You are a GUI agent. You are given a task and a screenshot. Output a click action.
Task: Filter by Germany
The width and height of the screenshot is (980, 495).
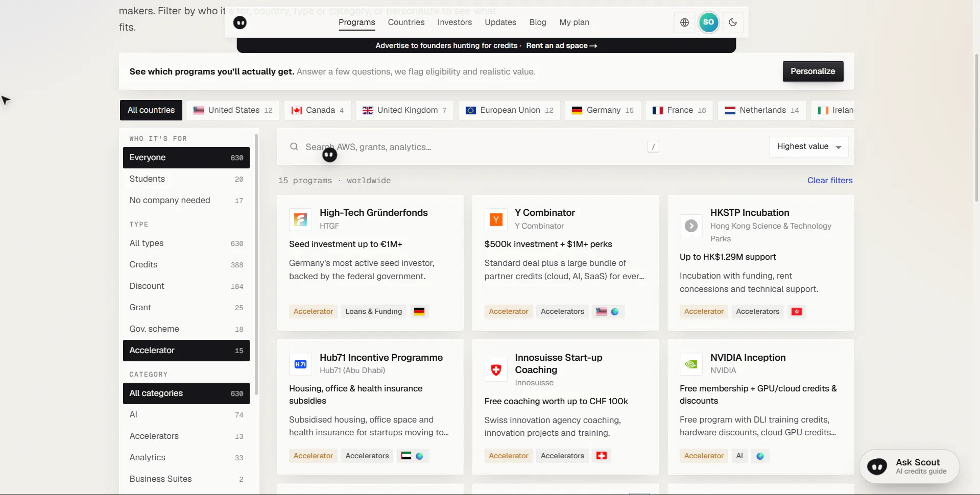click(603, 110)
